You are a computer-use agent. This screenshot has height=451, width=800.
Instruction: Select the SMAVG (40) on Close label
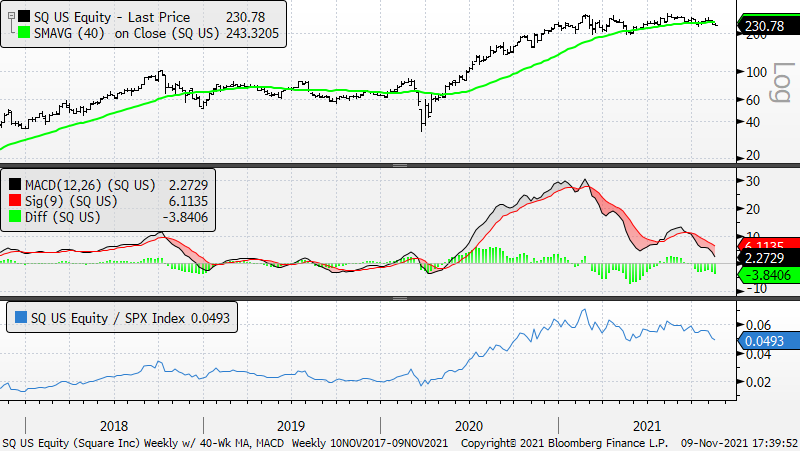pos(126,34)
